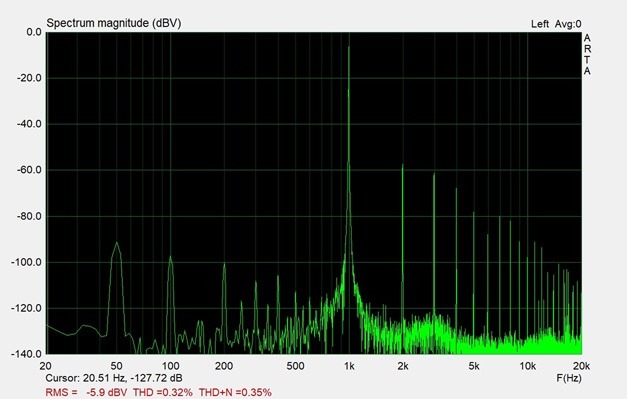
Task: Click the 'Spectrum magnitude (dBV)' title
Action: [114, 24]
